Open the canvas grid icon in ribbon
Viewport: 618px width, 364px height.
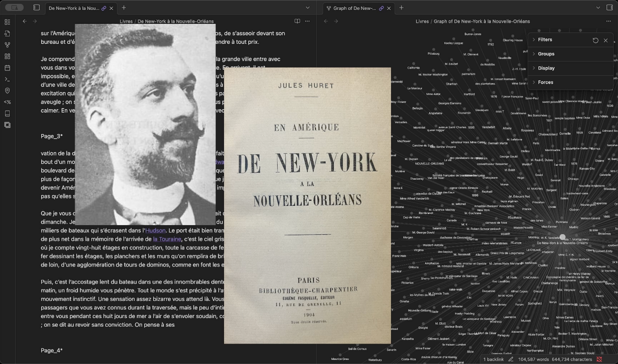point(7,56)
